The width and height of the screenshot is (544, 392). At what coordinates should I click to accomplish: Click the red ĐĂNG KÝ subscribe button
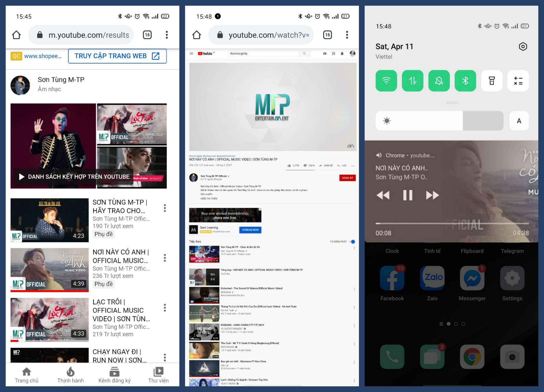tap(347, 178)
